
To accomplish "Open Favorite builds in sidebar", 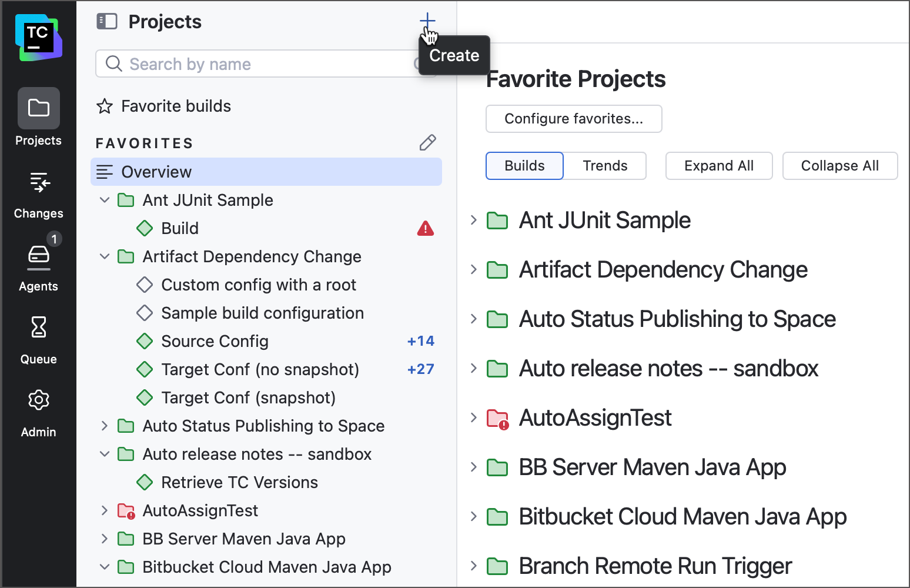I will coord(175,106).
